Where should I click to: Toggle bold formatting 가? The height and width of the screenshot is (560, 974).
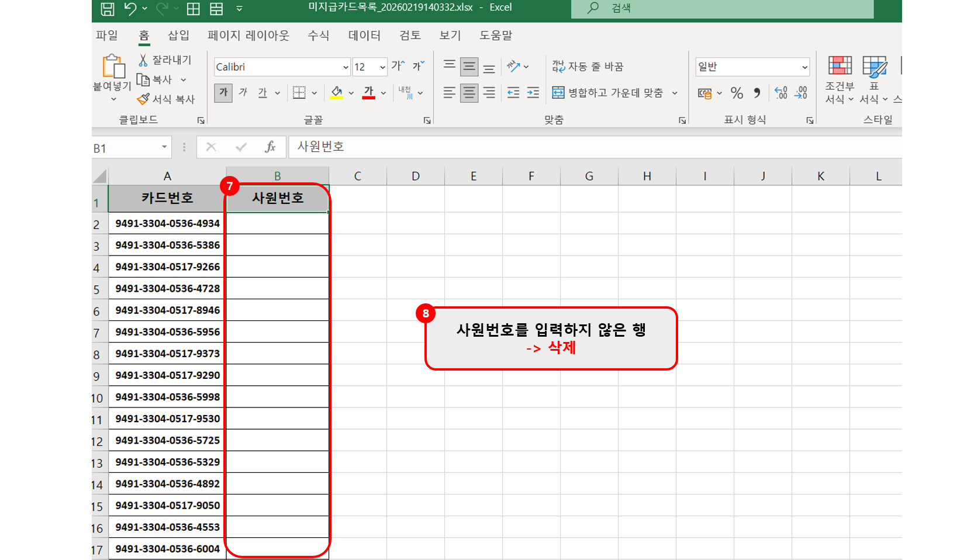coord(223,92)
